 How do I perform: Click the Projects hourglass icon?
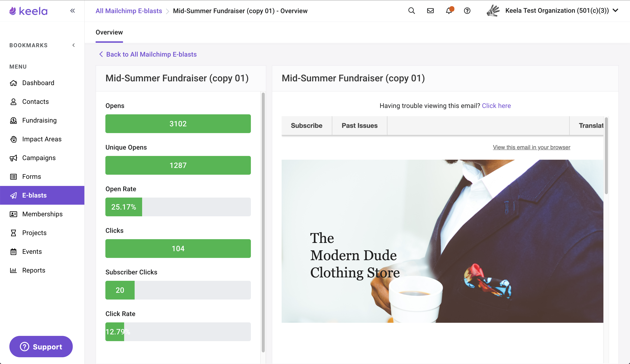pyautogui.click(x=13, y=233)
